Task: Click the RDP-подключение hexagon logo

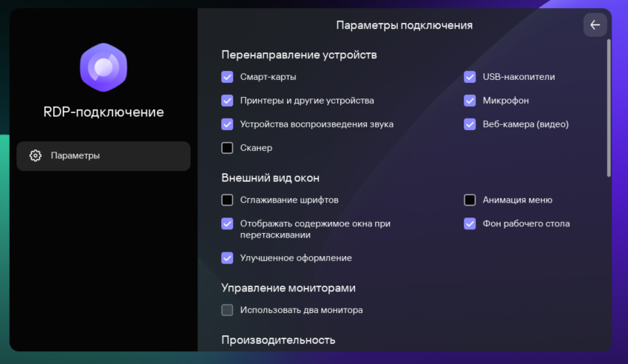Action: (104, 67)
